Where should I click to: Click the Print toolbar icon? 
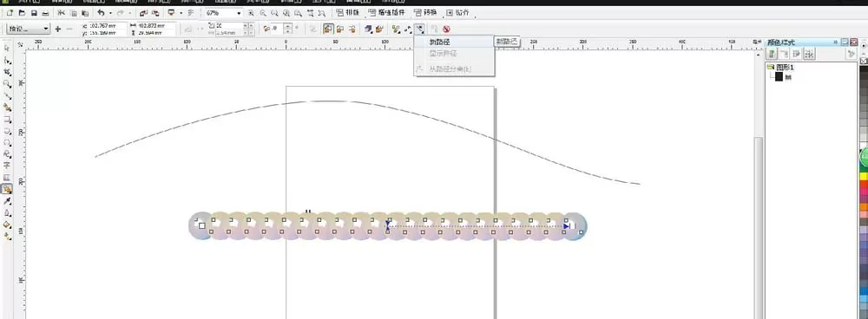[x=45, y=13]
